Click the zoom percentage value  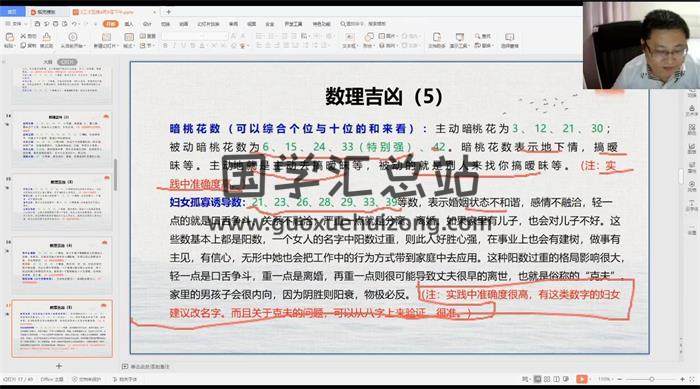(604, 379)
